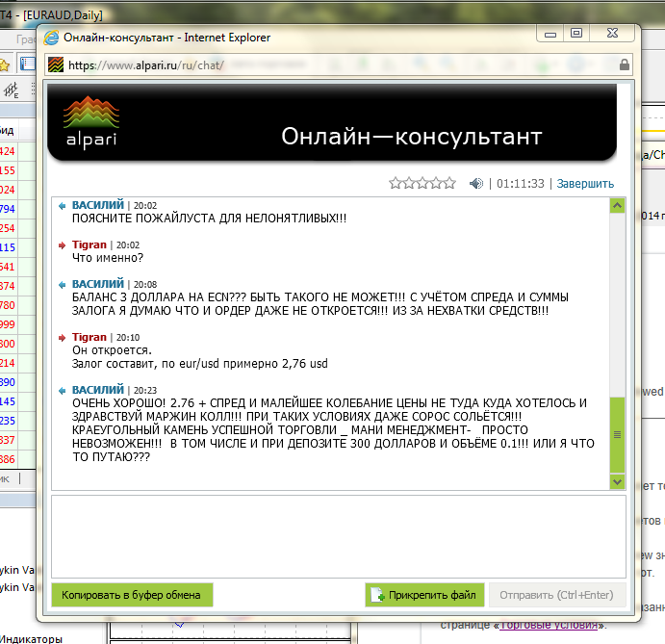Click the red outgoing arrow beside Tigran 20:10
Screen dimensions: 665x644
point(62,338)
